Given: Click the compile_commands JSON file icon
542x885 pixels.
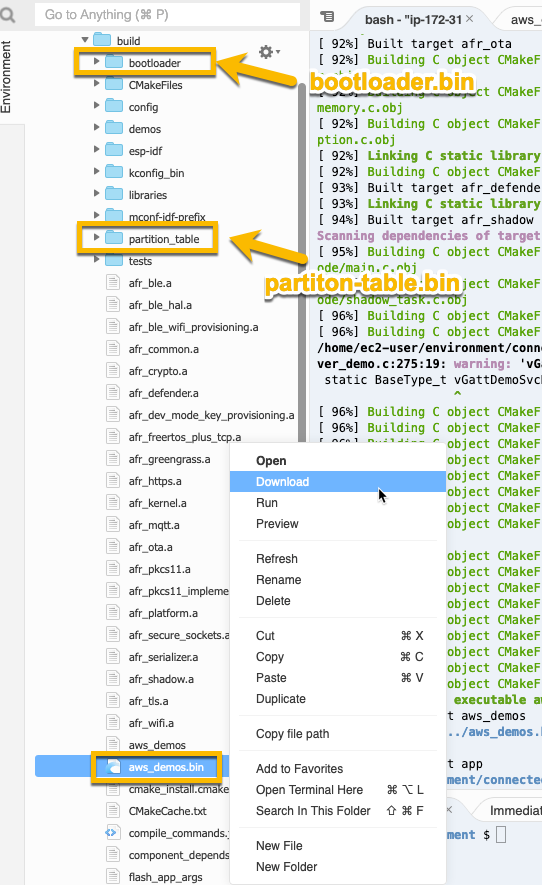Looking at the screenshot, I should coord(112,833).
